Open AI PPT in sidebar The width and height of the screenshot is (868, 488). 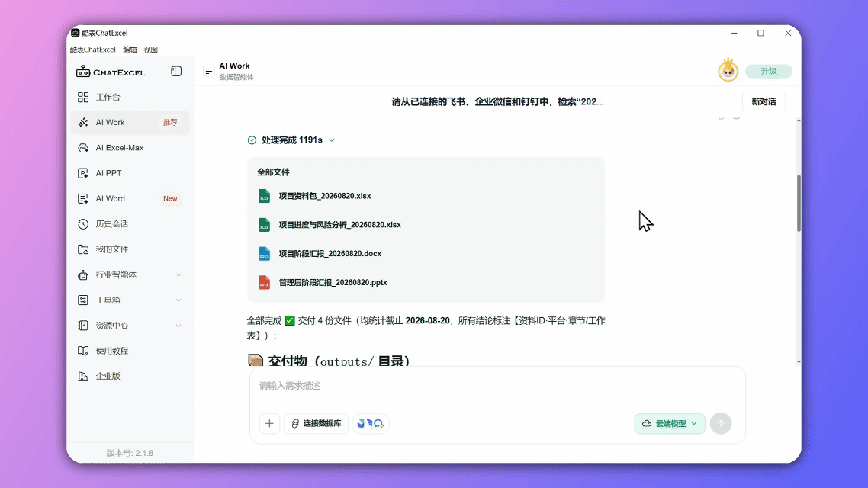click(x=130, y=173)
